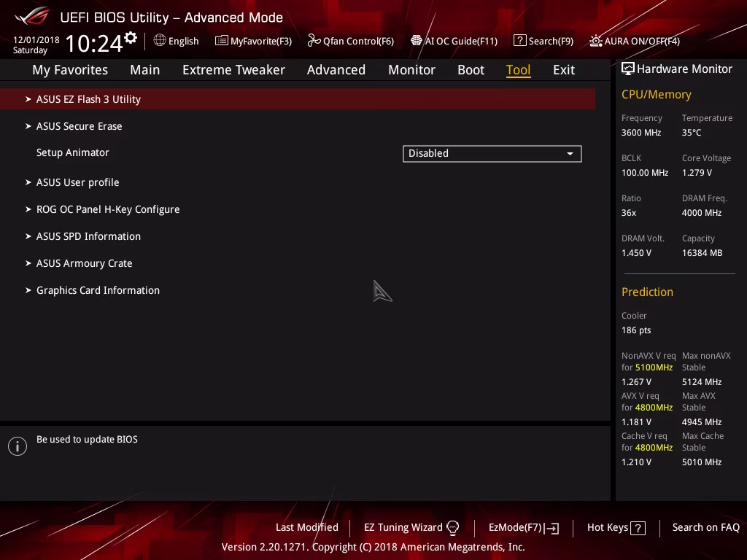Open ROG OC Panel H-Key Configure
The width and height of the screenshot is (747, 560).
click(108, 209)
